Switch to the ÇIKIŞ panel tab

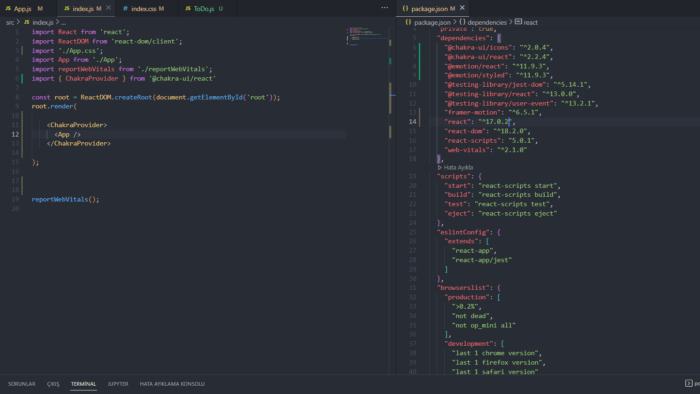click(53, 384)
